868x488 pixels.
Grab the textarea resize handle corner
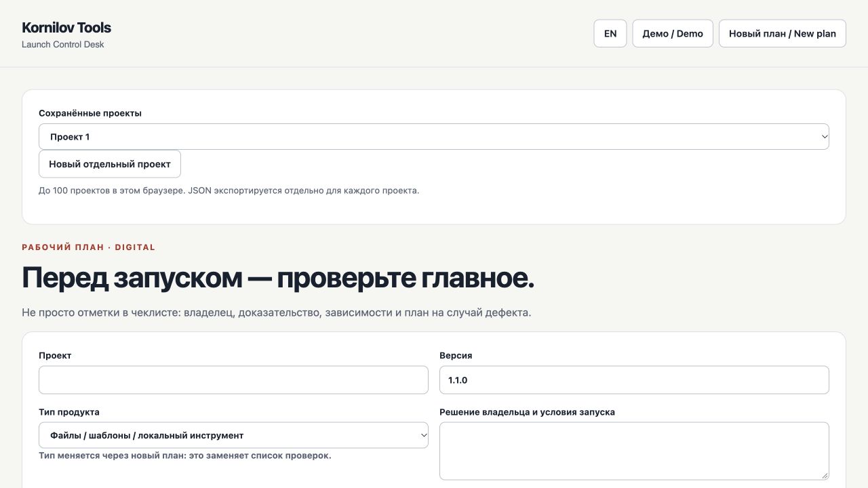click(x=825, y=476)
